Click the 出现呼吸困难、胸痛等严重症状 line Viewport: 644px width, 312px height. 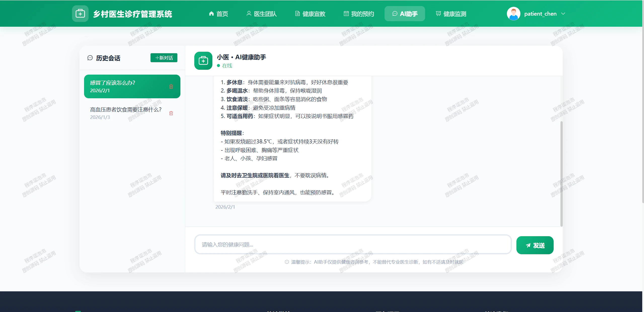click(259, 150)
